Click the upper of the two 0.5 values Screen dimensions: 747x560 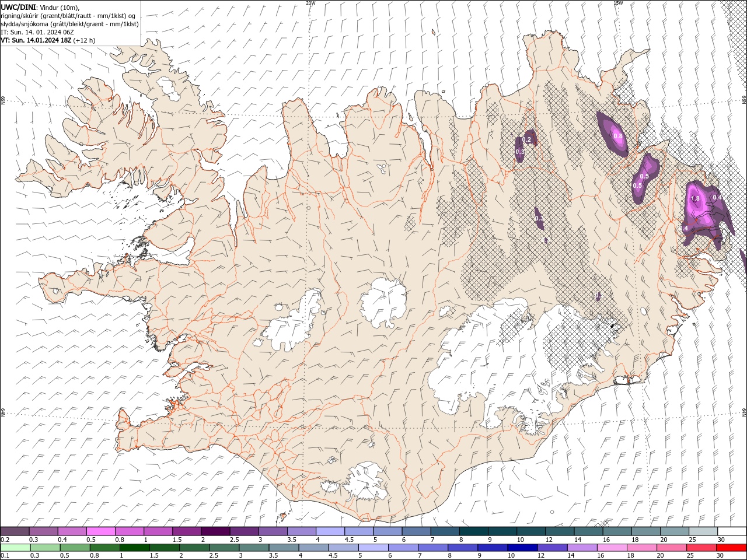[644, 176]
